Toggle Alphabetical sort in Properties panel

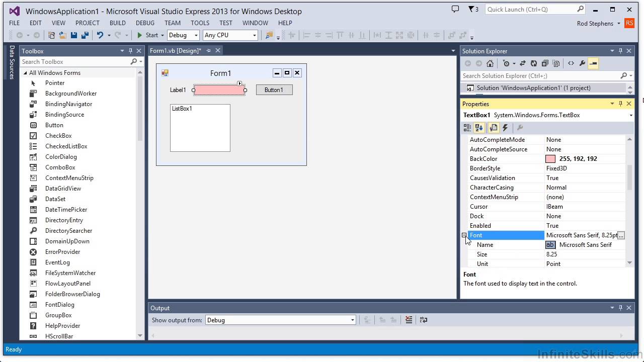pyautogui.click(x=479, y=128)
